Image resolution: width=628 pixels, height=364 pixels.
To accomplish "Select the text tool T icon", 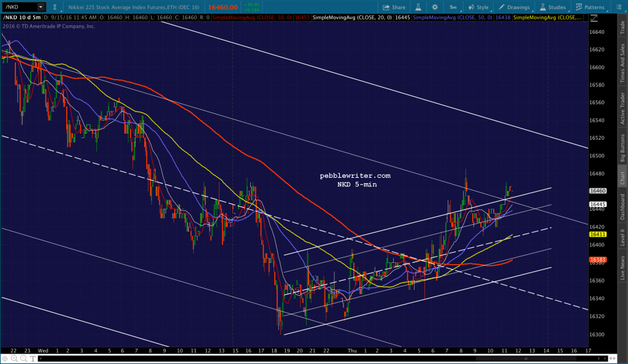I will [x=33, y=359].
